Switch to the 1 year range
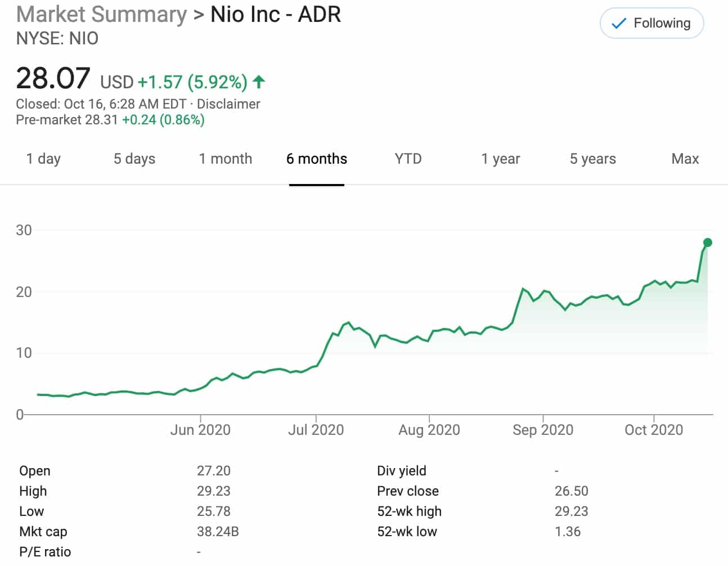The image size is (728, 566). [x=500, y=159]
